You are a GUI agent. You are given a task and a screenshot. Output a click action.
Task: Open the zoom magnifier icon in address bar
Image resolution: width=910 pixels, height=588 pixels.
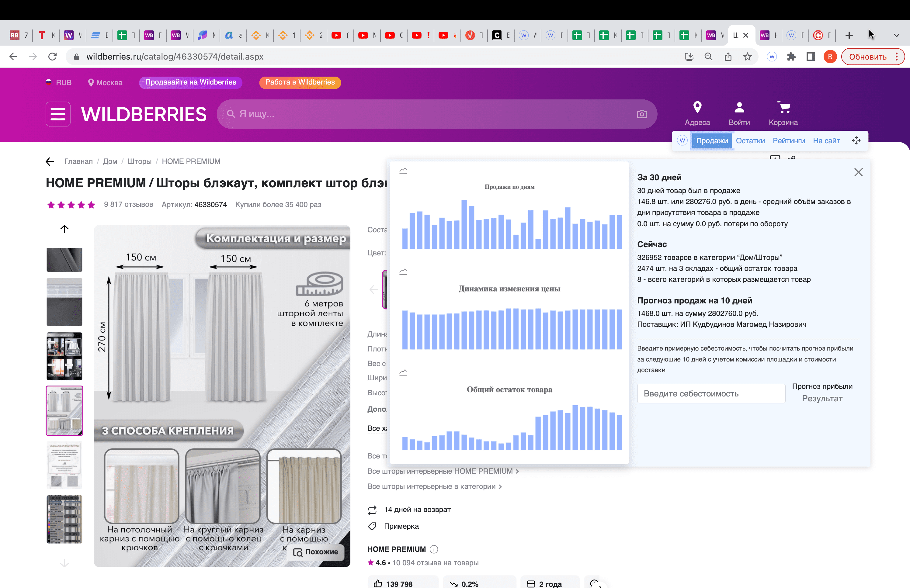[708, 57]
